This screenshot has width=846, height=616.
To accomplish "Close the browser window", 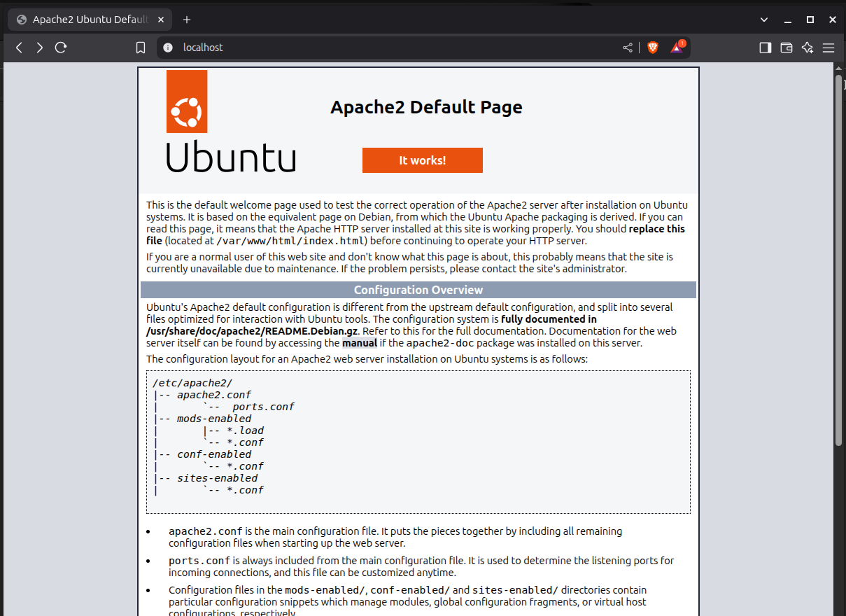I will tap(833, 20).
